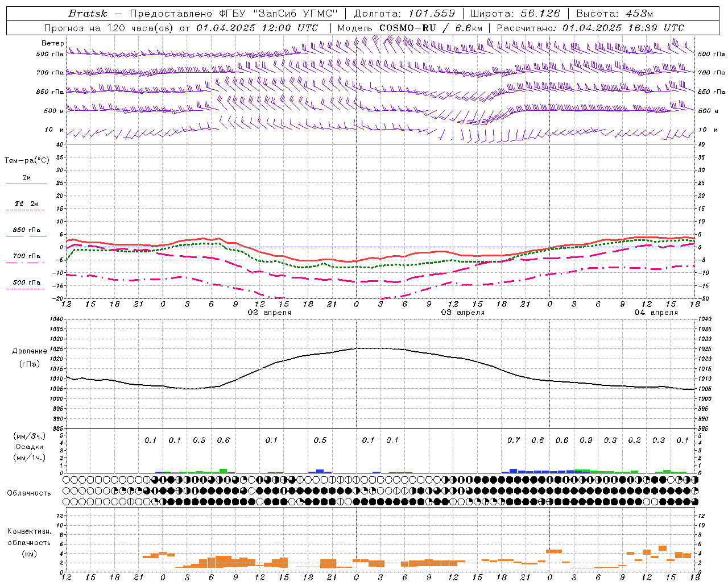Screen dimensions: 728x582
Task: Select the 850 гПа temperature legend entry
Action: coord(26,230)
